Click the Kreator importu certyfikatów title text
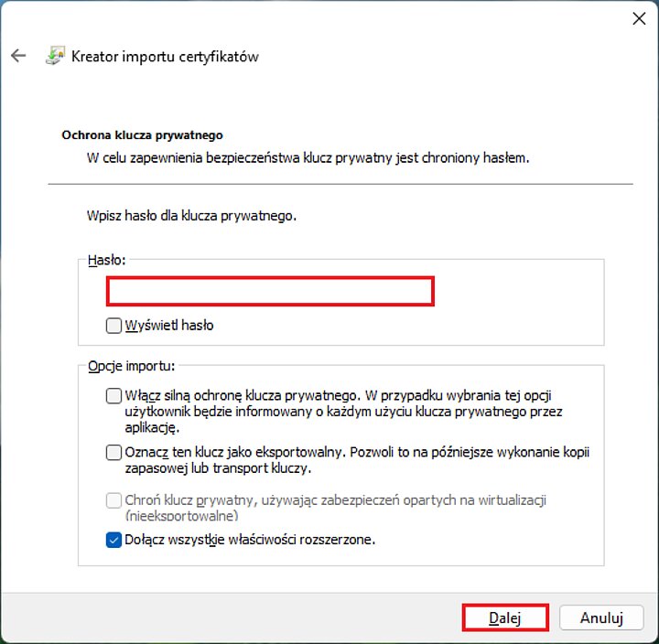The height and width of the screenshot is (644, 659). point(165,57)
